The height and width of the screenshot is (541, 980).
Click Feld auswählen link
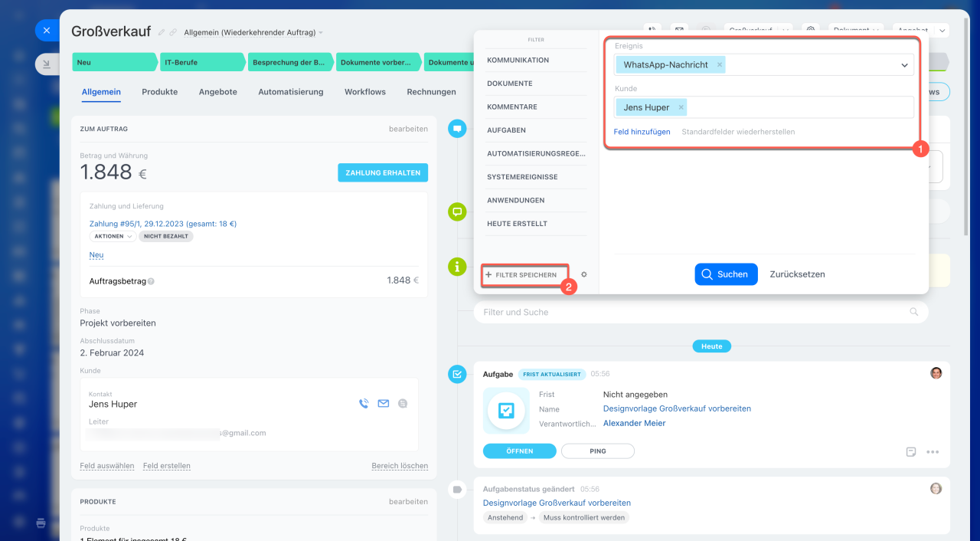(x=107, y=466)
